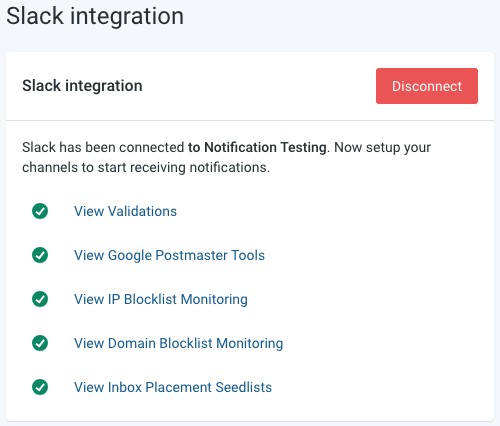Click the word Validations in the first link
The height and width of the screenshot is (426, 500).
(142, 211)
